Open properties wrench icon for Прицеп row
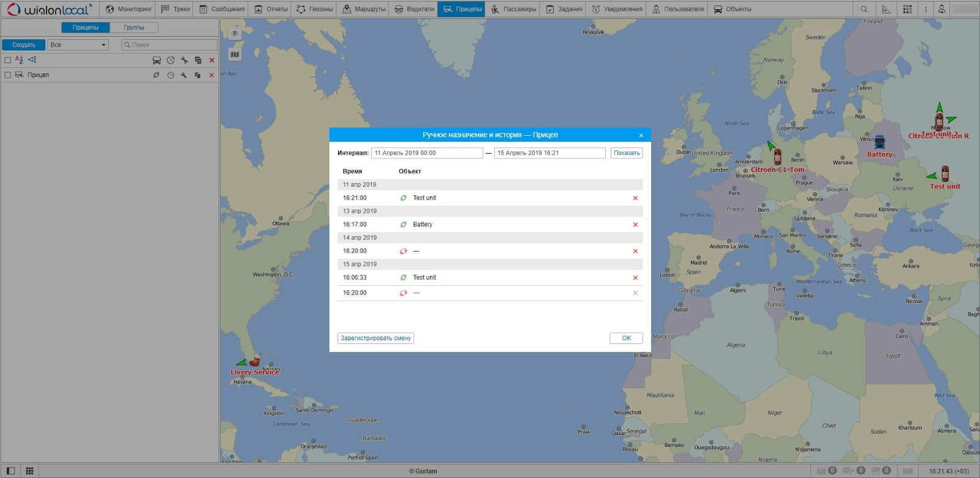 tap(184, 75)
